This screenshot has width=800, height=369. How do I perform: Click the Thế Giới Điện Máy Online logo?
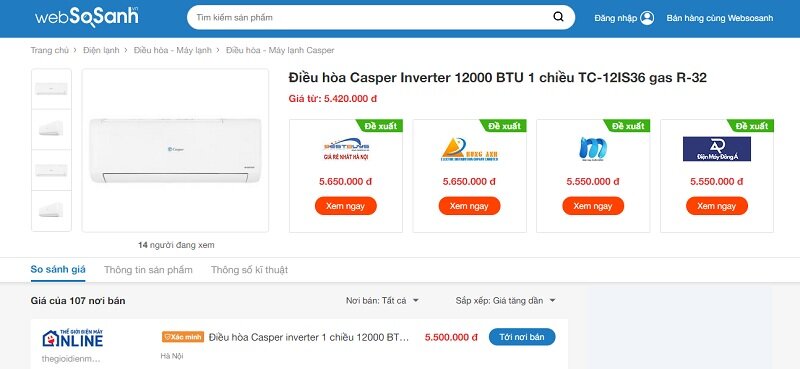click(72, 338)
